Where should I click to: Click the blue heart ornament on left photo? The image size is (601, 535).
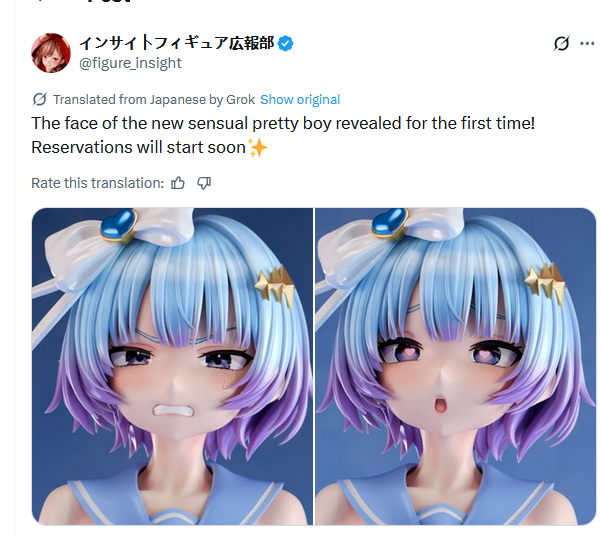[x=119, y=225]
